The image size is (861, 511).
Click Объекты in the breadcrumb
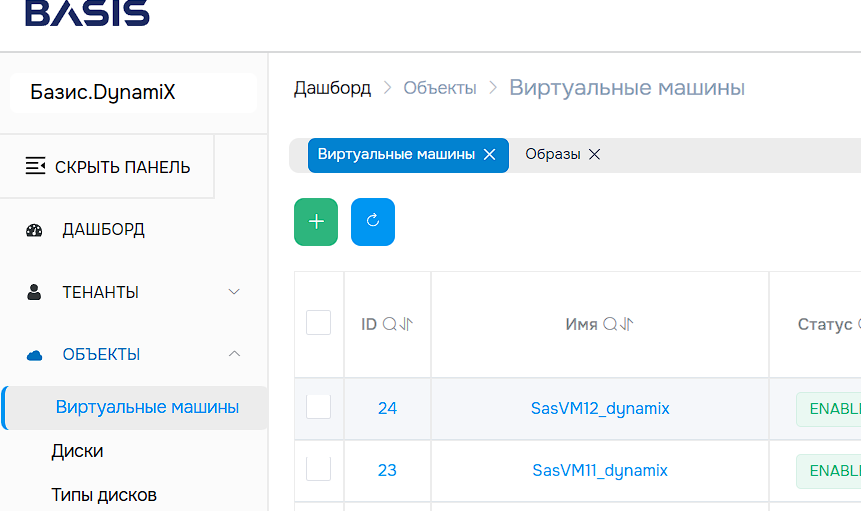point(440,88)
